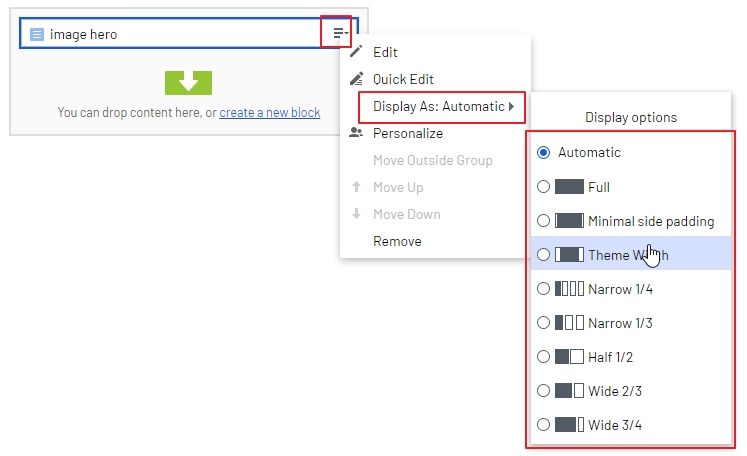
Task: Click the image hero block title
Action: [83, 35]
